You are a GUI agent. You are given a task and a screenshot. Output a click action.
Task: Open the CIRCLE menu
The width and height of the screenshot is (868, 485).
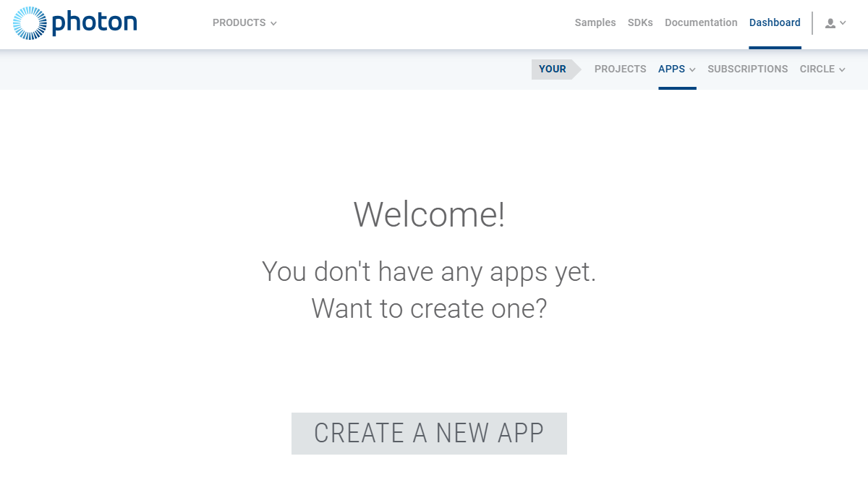pyautogui.click(x=817, y=69)
